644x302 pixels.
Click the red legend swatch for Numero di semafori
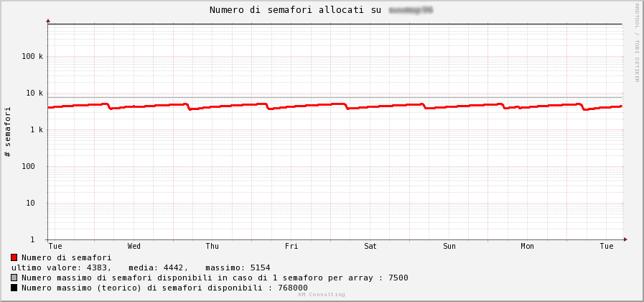pyautogui.click(x=14, y=257)
